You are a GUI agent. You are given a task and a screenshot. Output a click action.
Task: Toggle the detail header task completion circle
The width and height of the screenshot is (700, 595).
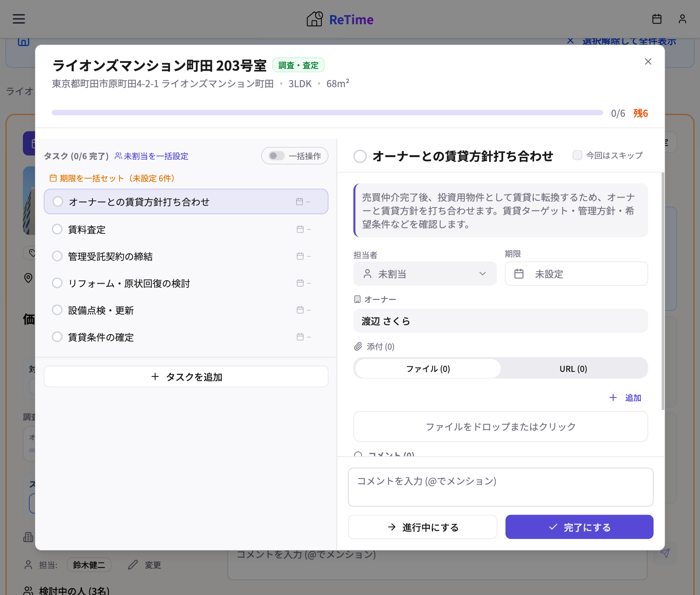coord(360,156)
